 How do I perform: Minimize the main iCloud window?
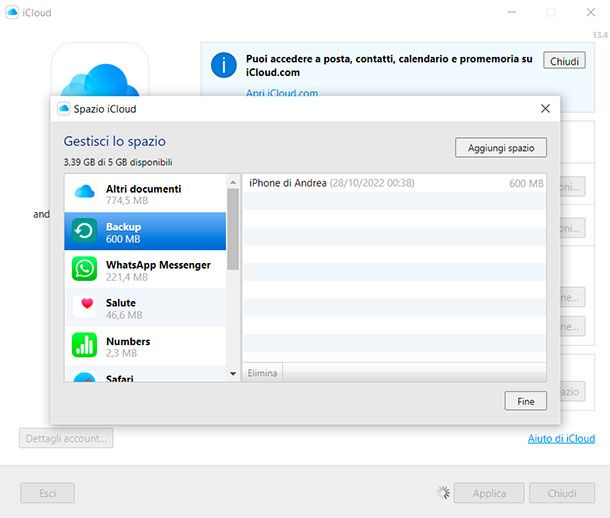pyautogui.click(x=512, y=12)
